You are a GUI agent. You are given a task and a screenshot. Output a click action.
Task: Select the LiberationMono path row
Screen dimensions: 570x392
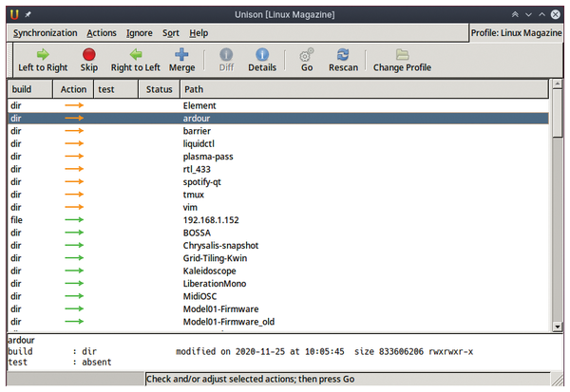(x=278, y=284)
